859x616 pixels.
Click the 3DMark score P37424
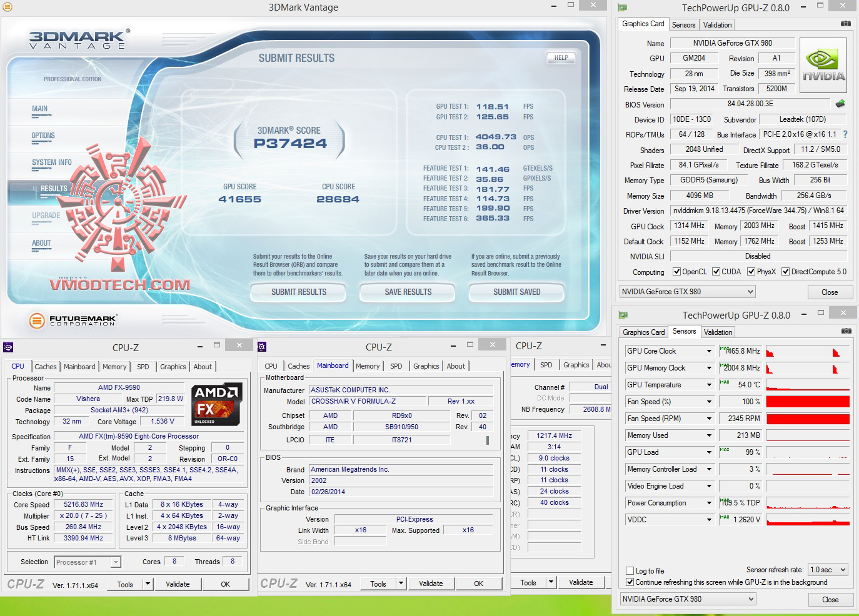290,144
